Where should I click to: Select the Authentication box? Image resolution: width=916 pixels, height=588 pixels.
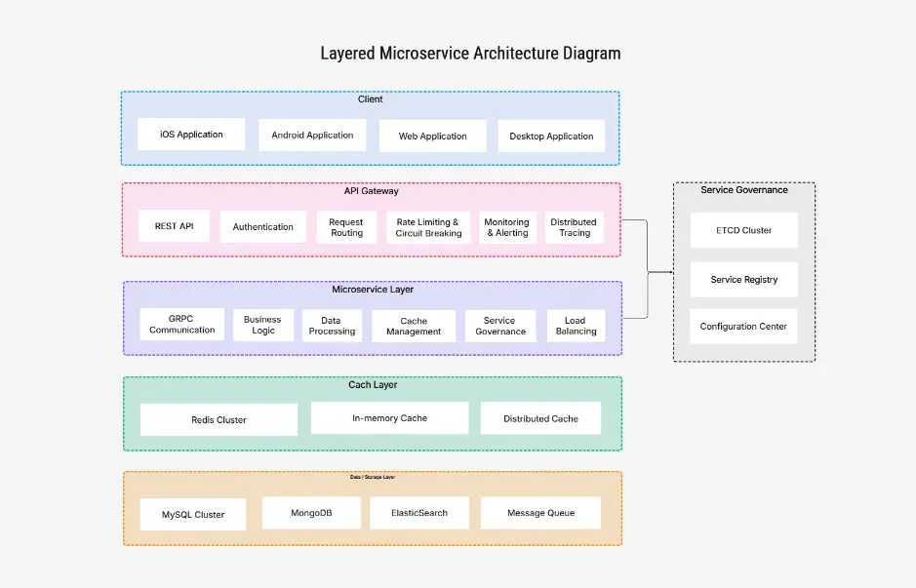click(262, 226)
